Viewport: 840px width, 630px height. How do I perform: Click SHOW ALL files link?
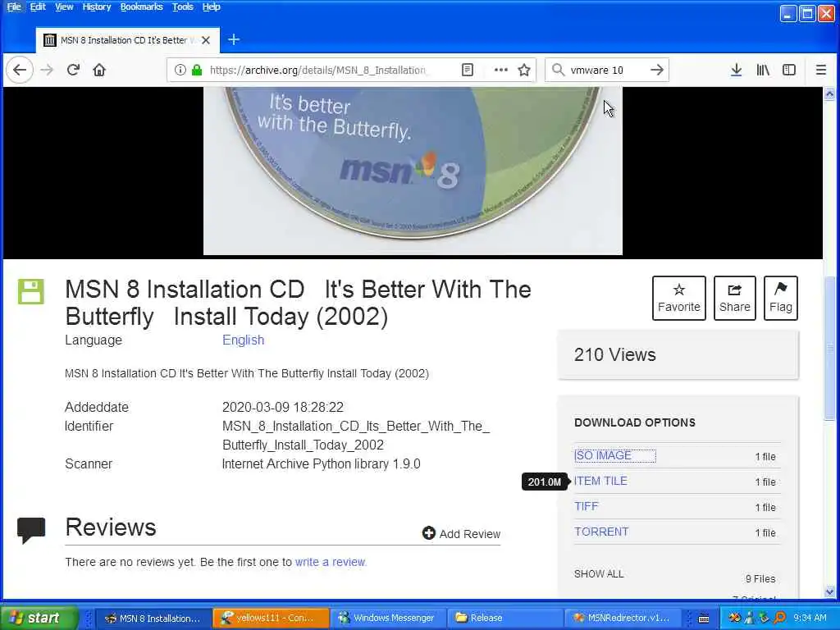coord(599,573)
